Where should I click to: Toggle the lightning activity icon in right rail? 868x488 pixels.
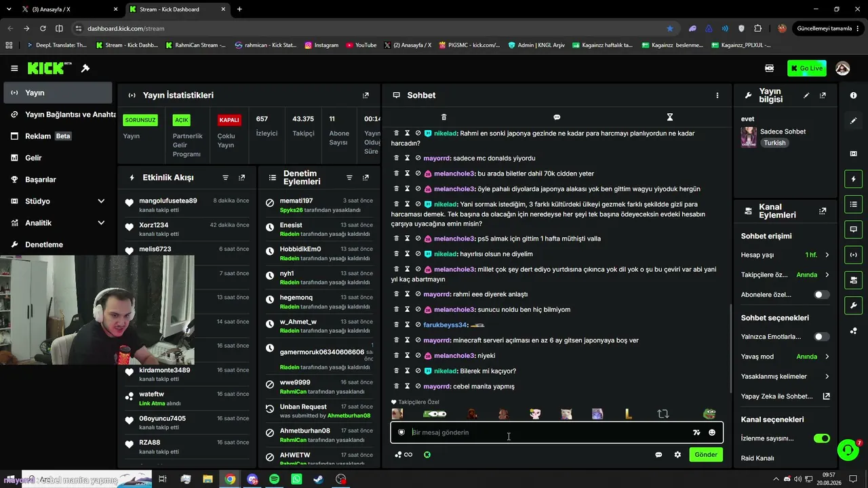click(x=853, y=179)
